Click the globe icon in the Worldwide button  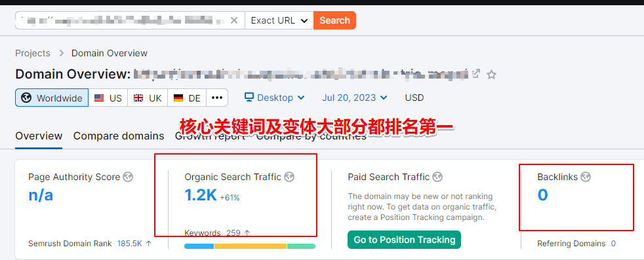click(26, 98)
